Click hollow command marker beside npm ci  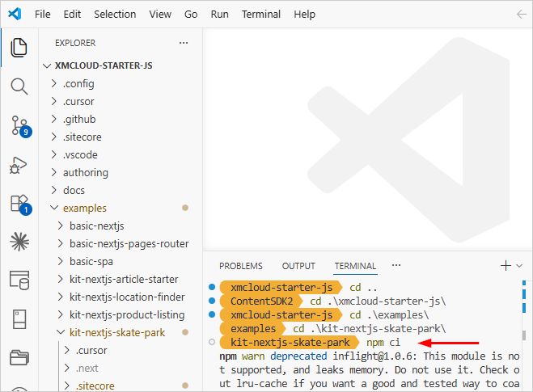coord(212,342)
